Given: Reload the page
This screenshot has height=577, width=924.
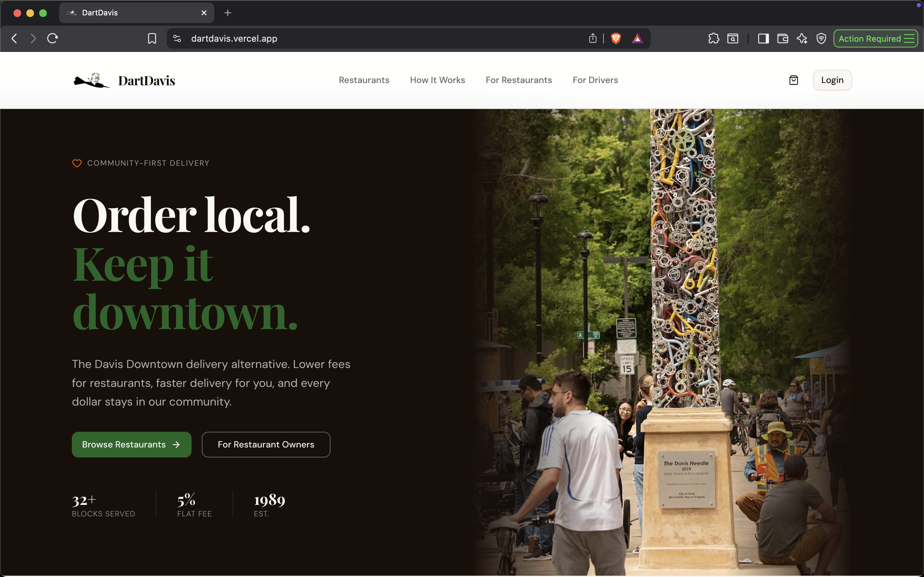Looking at the screenshot, I should click(x=52, y=38).
